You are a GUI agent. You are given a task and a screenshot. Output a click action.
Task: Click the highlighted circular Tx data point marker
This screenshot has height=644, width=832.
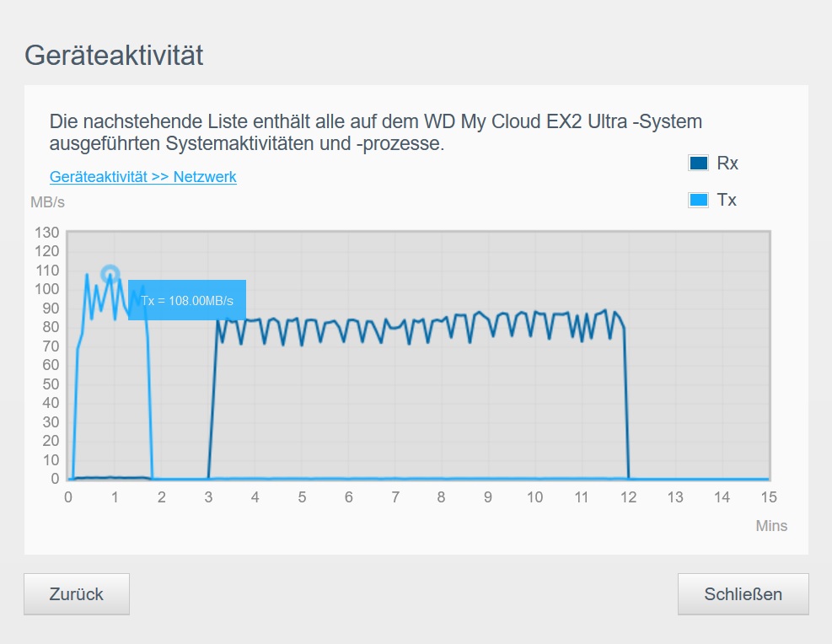[x=110, y=274]
